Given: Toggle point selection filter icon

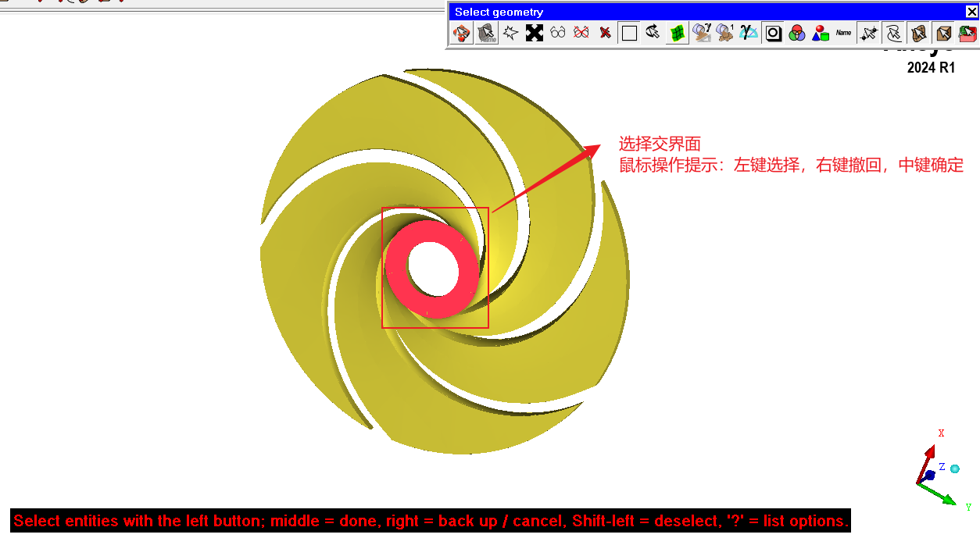Looking at the screenshot, I should coord(868,33).
